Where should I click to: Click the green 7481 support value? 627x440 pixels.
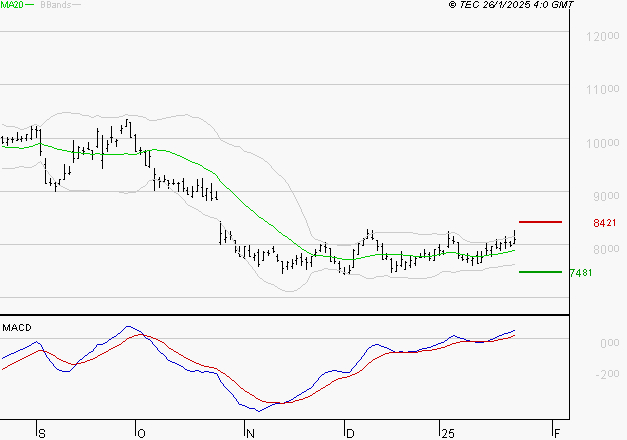click(581, 273)
